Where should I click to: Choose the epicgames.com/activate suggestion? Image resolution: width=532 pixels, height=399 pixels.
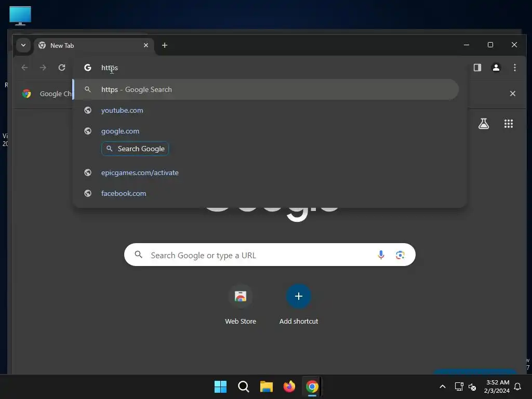(x=266, y=172)
